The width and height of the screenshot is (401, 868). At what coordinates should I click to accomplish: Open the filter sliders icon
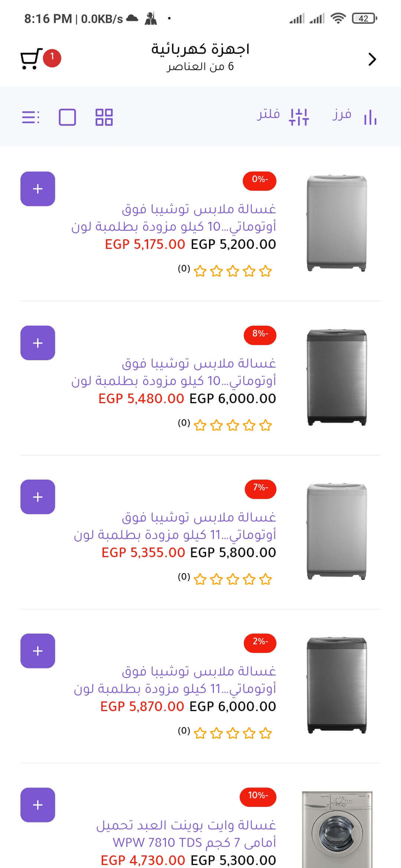(299, 117)
